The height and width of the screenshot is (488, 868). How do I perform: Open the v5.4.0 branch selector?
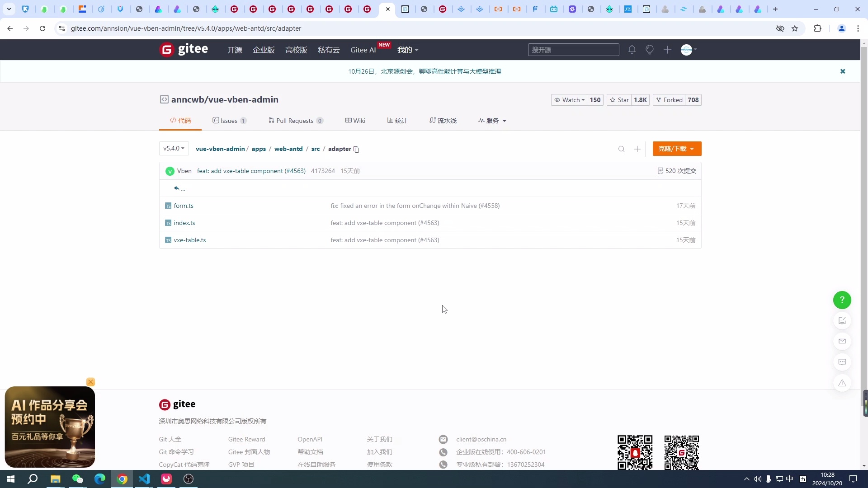coord(174,148)
